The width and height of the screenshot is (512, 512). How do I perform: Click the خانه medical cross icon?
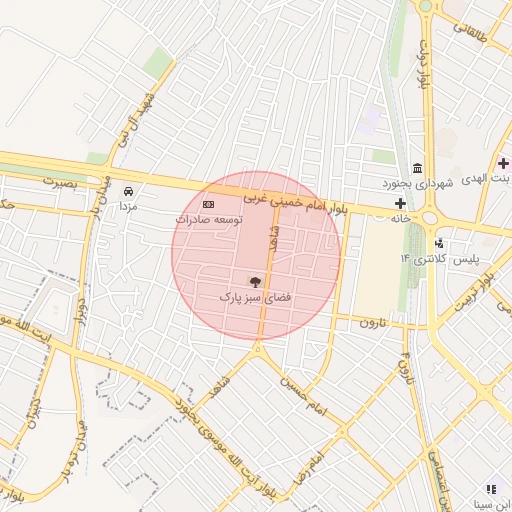pyautogui.click(x=400, y=203)
